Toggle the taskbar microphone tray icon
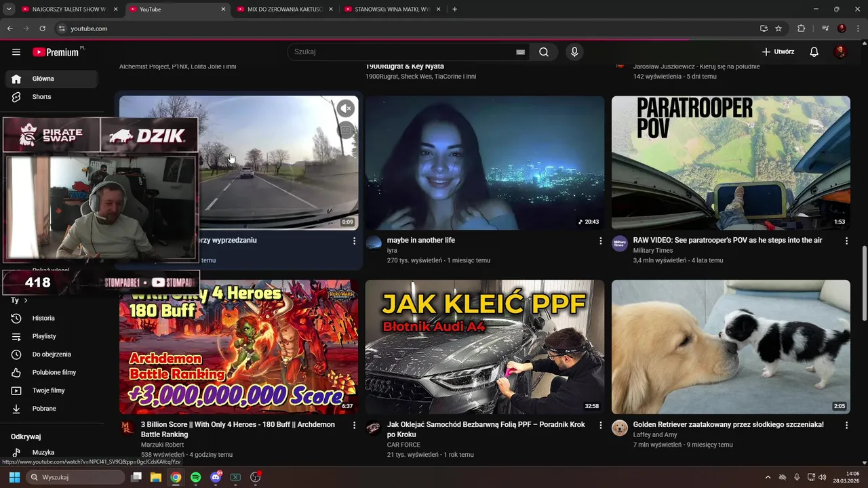Screen dimensions: 868x488 (x=797, y=477)
